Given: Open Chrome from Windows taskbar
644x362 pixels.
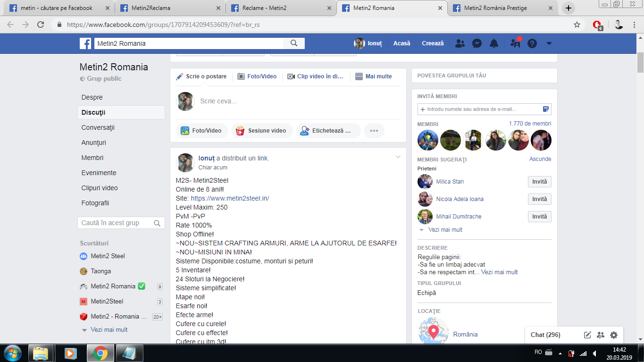Looking at the screenshot, I should pyautogui.click(x=100, y=353).
